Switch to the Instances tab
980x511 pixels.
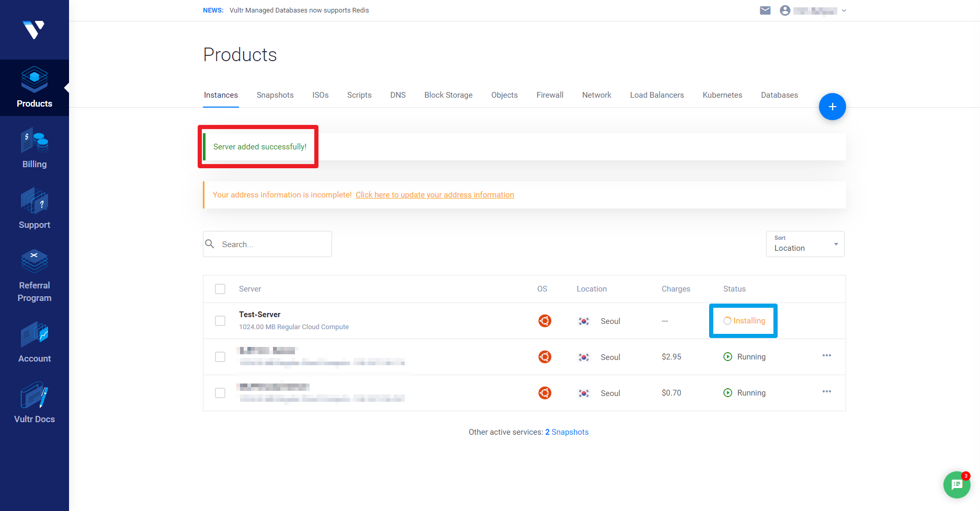[x=221, y=95]
